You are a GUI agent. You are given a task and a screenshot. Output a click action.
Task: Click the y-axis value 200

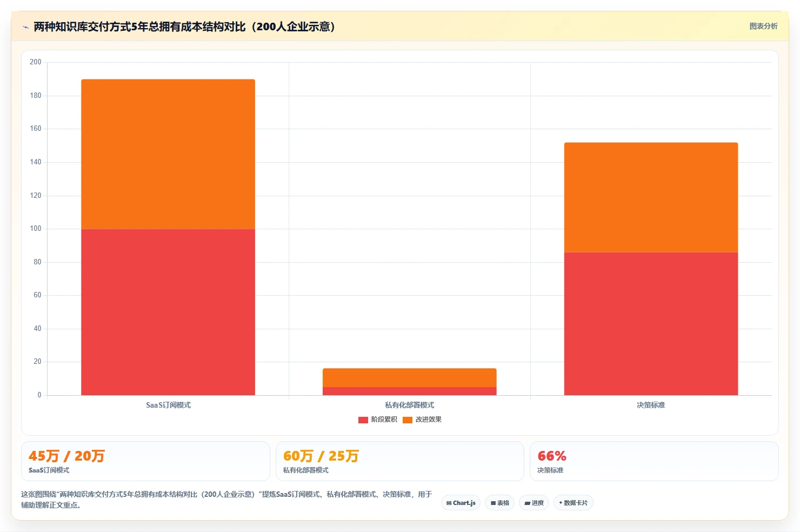36,62
